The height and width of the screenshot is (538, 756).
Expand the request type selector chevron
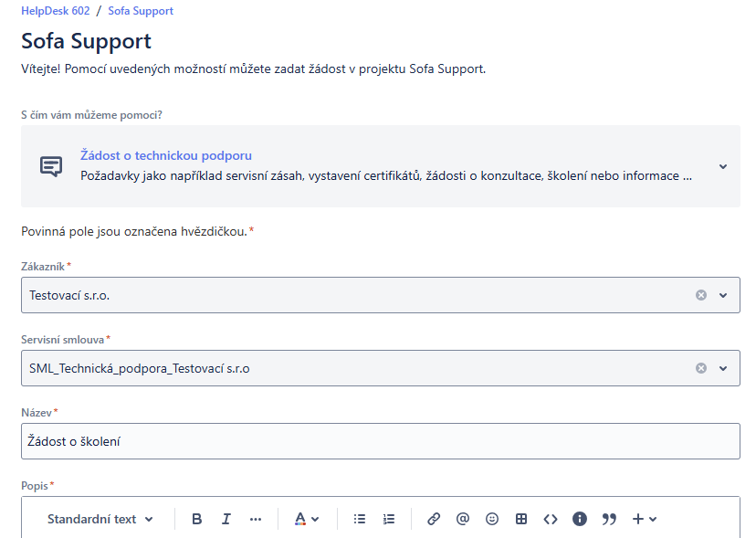click(723, 166)
